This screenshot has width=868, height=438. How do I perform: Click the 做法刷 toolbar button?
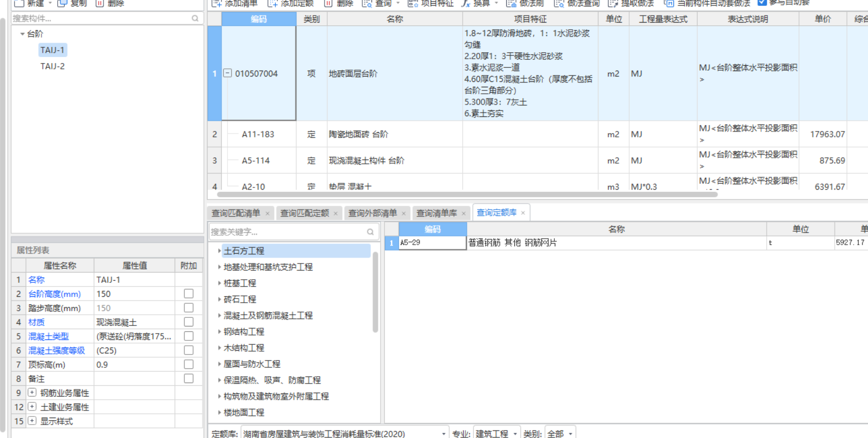[525, 3]
